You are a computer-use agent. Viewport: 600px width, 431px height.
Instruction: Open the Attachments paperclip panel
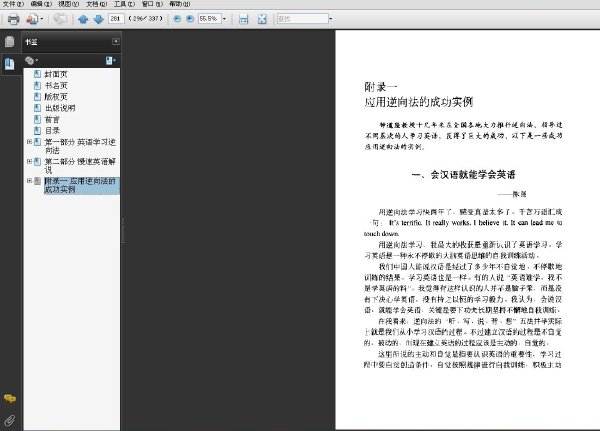[10, 420]
